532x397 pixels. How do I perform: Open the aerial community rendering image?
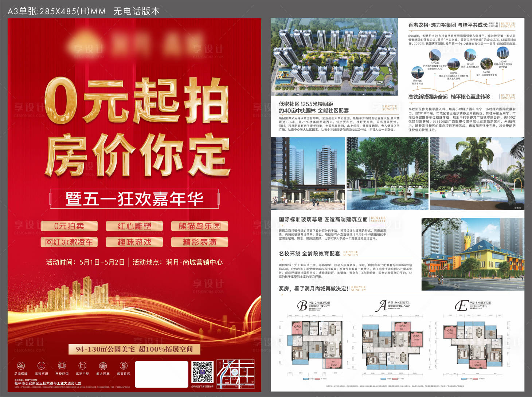[x=334, y=57]
